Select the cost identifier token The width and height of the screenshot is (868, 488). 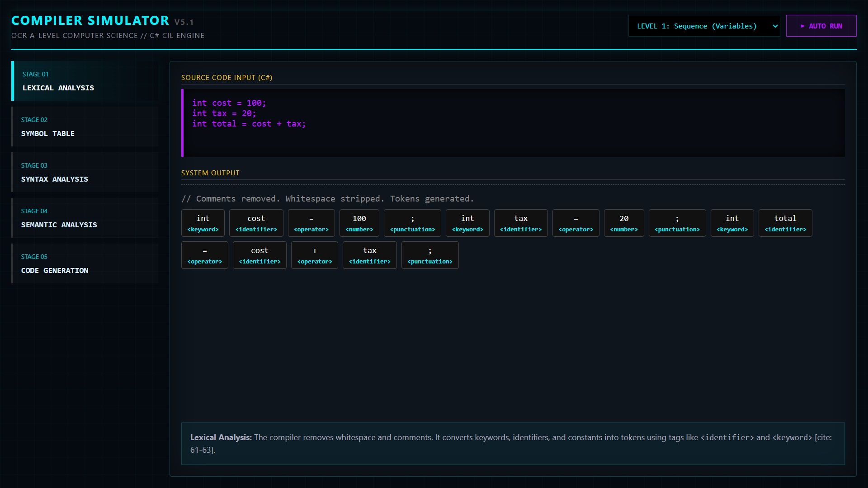pos(256,223)
